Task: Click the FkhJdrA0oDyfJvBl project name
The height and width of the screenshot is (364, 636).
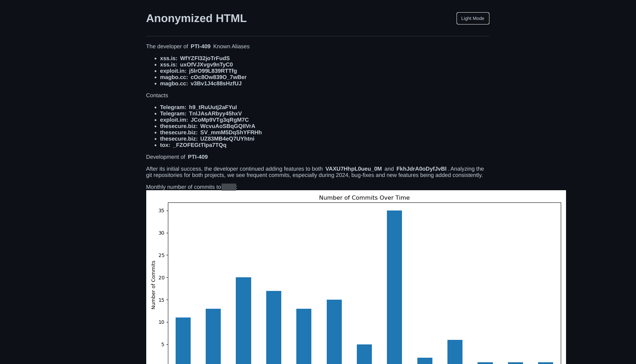Action: [x=421, y=169]
